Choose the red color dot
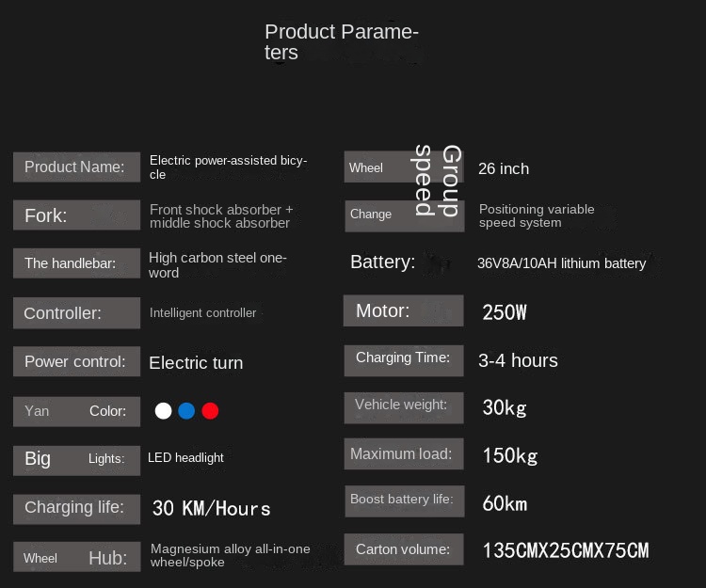This screenshot has height=588, width=706. click(210, 410)
